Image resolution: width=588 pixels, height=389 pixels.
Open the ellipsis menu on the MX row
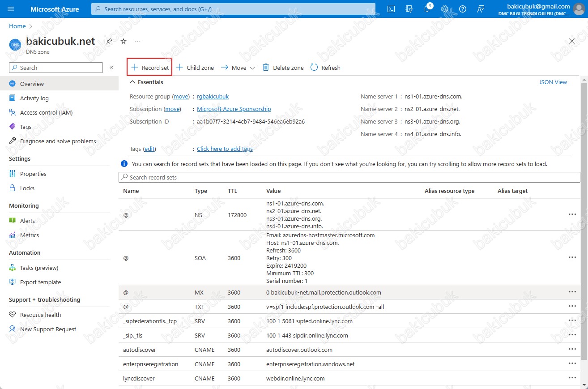(572, 292)
